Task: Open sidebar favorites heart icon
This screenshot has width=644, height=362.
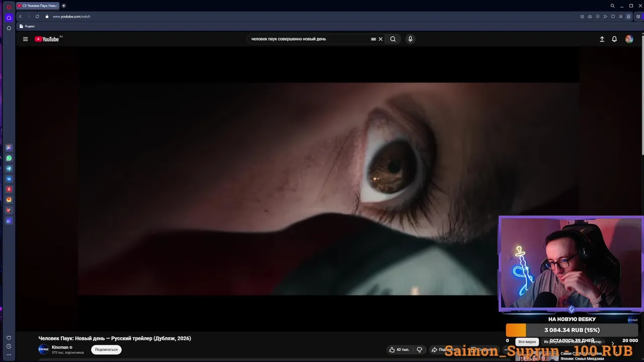Action: [9, 338]
